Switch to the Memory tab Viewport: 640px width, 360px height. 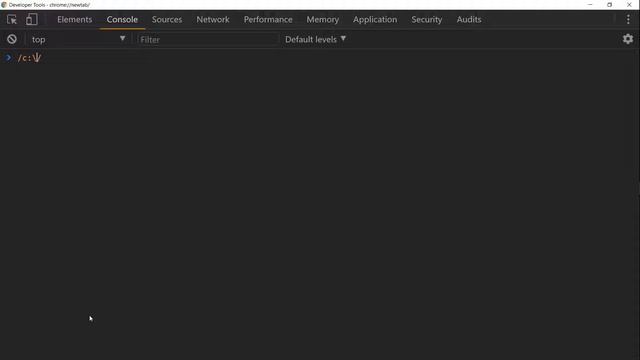tap(322, 20)
